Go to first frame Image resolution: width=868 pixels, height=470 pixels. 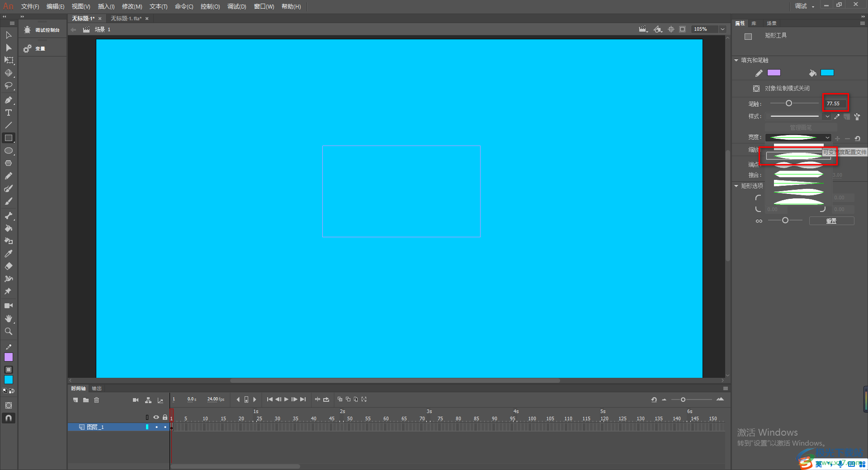(x=270, y=399)
